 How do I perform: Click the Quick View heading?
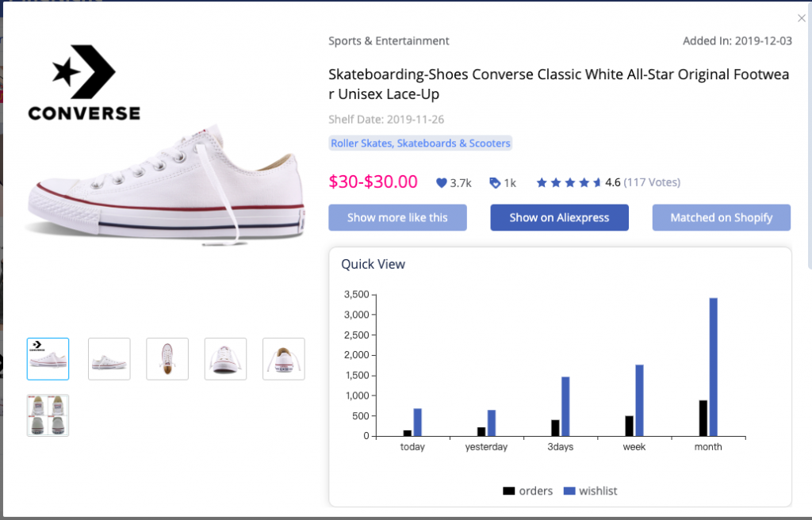point(373,264)
